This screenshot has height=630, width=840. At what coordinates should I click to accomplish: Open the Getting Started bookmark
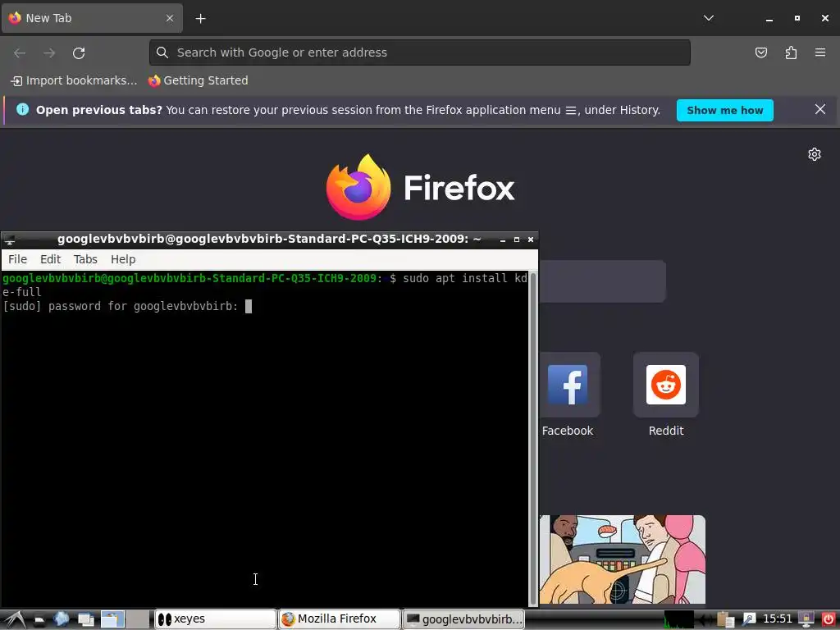(199, 80)
